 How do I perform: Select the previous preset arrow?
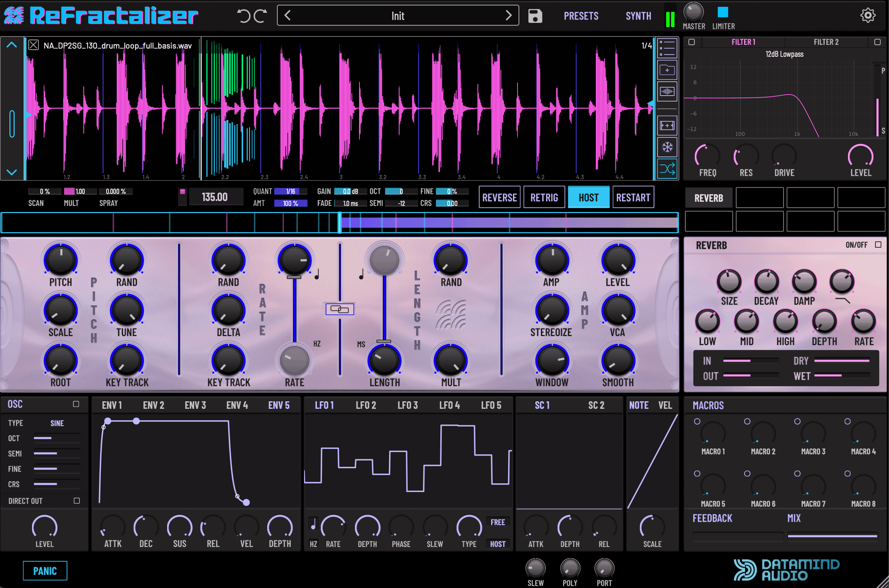(288, 15)
